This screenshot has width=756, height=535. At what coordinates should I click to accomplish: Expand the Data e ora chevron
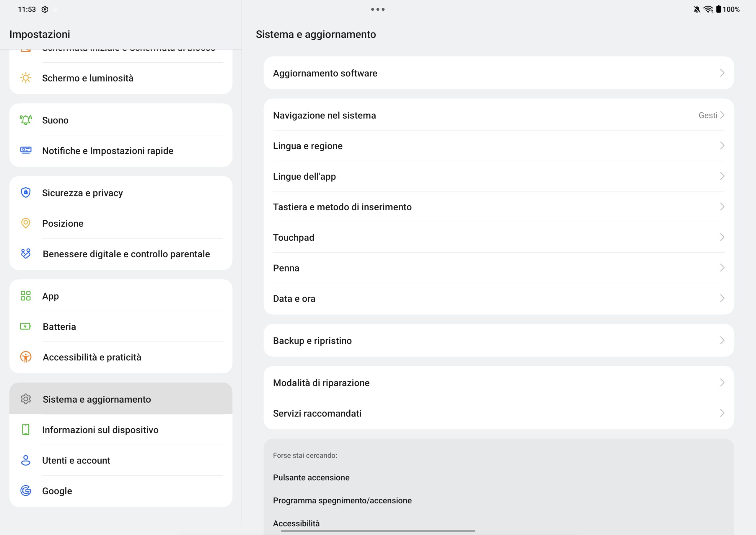[x=722, y=298]
